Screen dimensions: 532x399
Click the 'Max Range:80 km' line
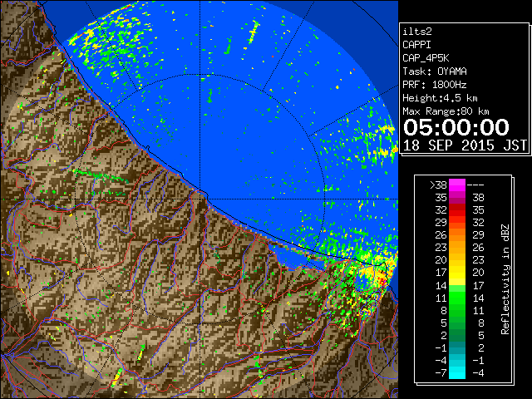(446, 111)
